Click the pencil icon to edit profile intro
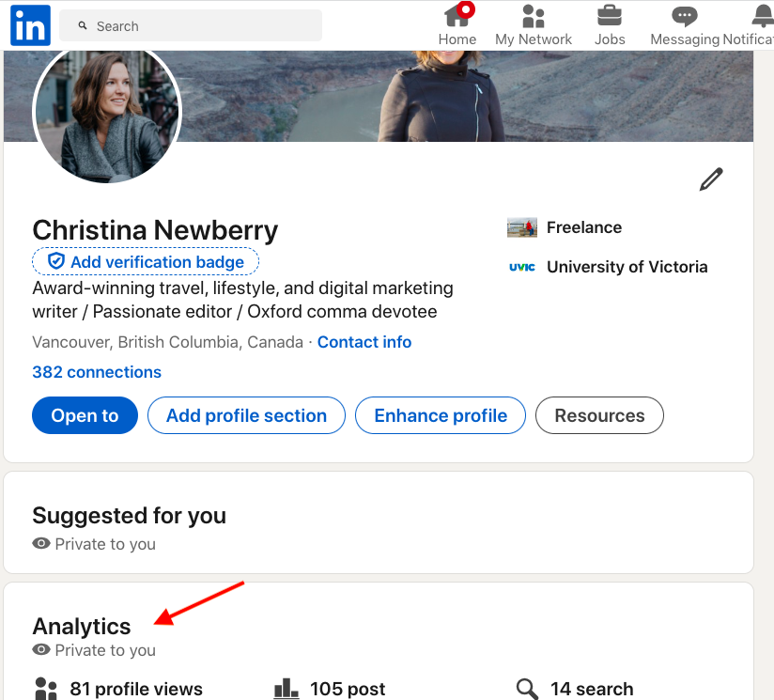774x700 pixels. pos(711,179)
